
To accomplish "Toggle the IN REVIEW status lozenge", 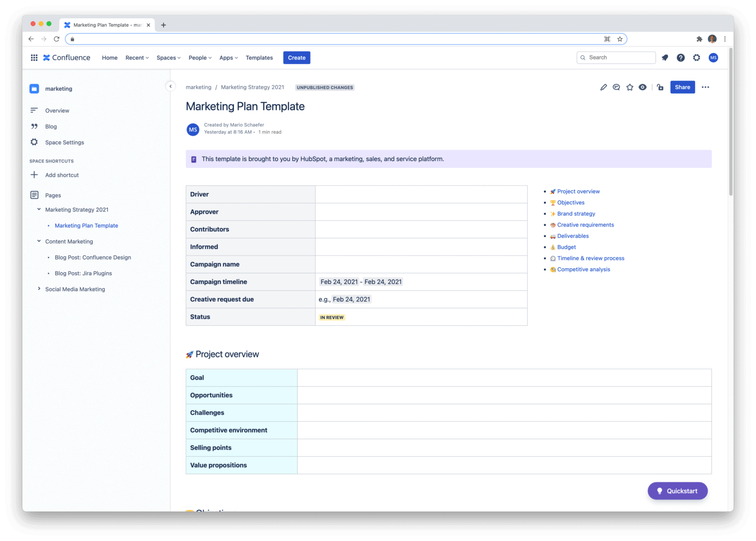I will [331, 318].
